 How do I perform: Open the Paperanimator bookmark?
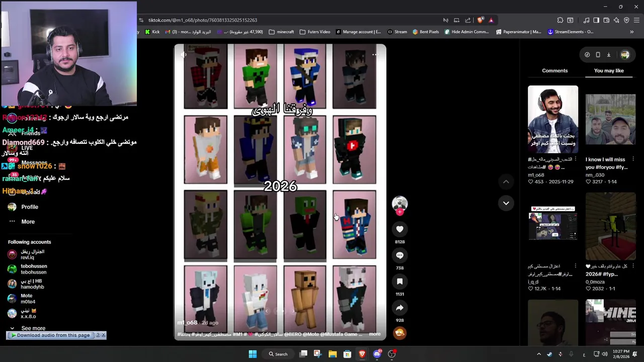(x=518, y=32)
